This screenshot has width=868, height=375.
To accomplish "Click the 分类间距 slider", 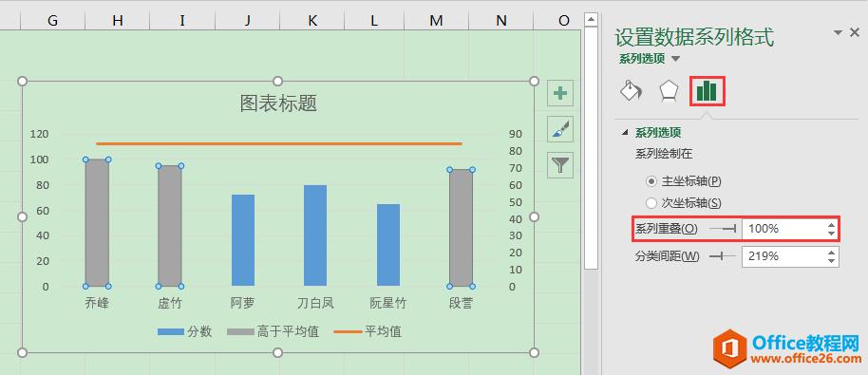I will [x=723, y=256].
